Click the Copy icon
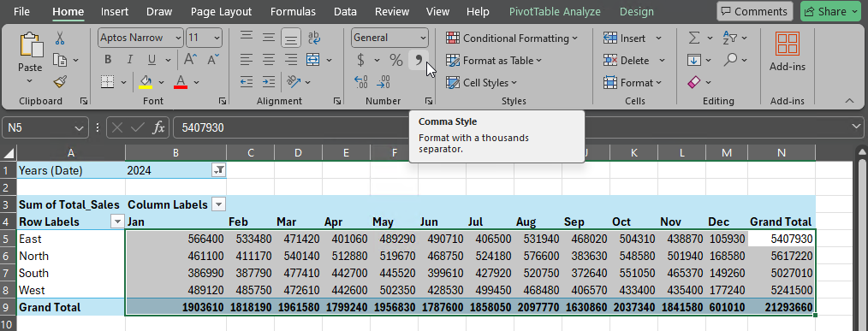 (60, 60)
